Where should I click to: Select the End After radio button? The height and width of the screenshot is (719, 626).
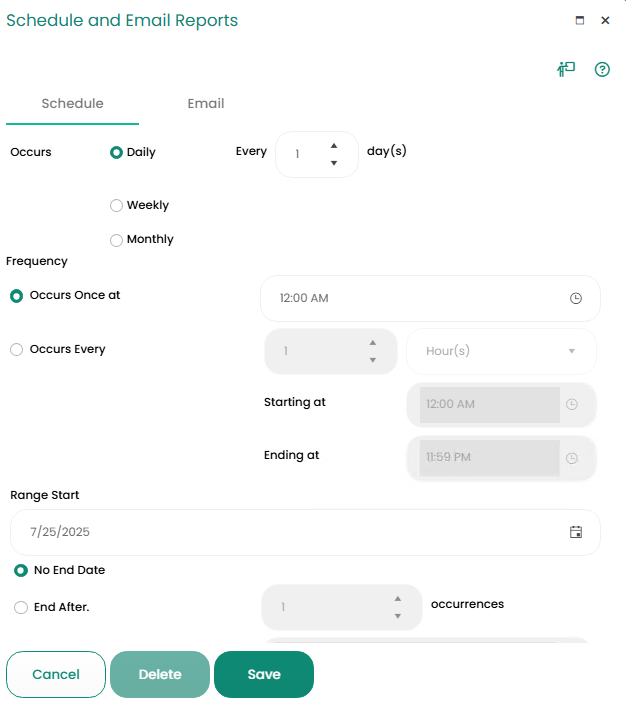tap(20, 607)
